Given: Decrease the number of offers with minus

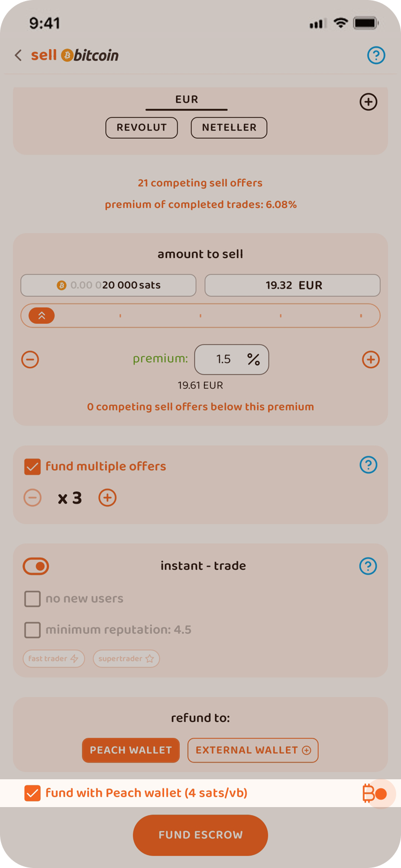Looking at the screenshot, I should (33, 498).
